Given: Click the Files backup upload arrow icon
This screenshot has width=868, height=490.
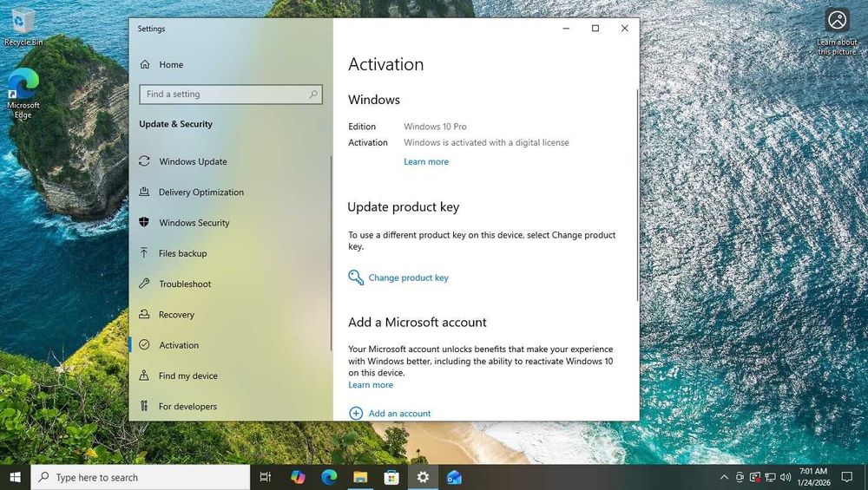Looking at the screenshot, I should point(144,252).
